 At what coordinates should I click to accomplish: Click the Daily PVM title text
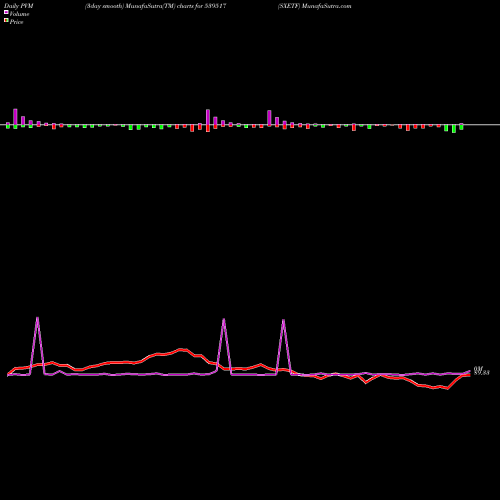pyautogui.click(x=19, y=6)
